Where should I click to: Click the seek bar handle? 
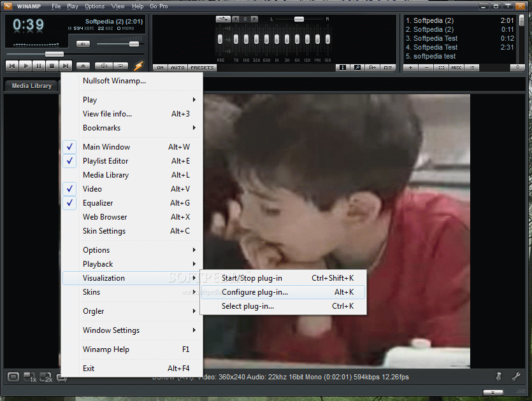click(x=54, y=54)
